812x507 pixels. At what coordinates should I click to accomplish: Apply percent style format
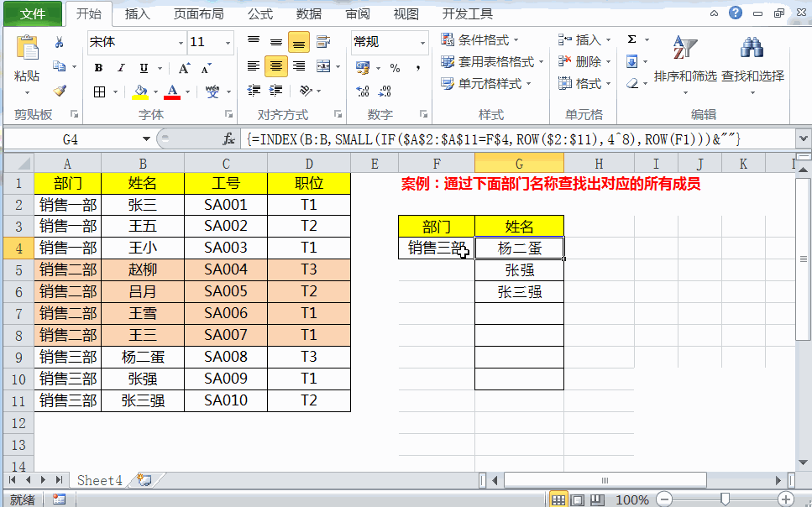(x=396, y=68)
